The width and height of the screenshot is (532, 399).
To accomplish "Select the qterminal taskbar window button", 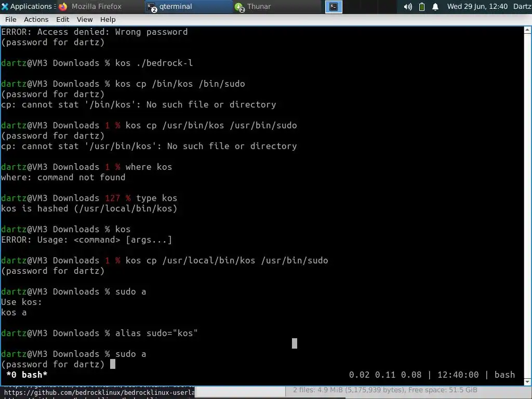I will pos(188,6).
